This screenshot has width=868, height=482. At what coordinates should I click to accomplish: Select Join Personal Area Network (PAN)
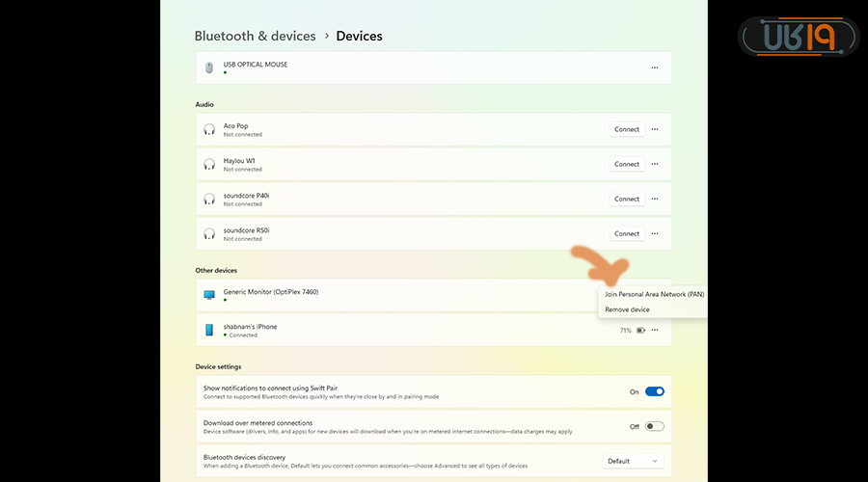pyautogui.click(x=654, y=294)
